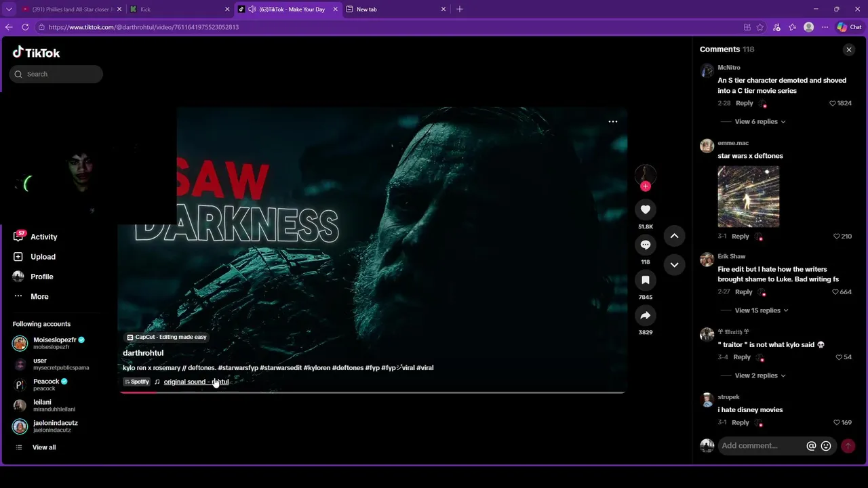Switch to the Kick browser tab

180,9
